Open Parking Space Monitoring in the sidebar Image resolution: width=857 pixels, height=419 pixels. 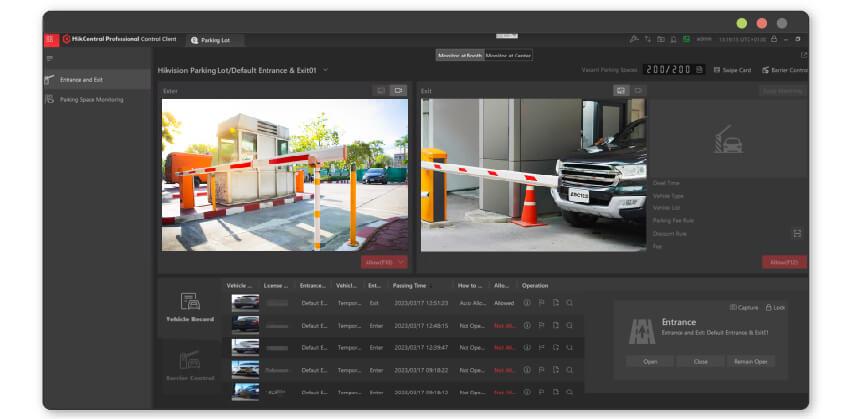tap(97, 99)
